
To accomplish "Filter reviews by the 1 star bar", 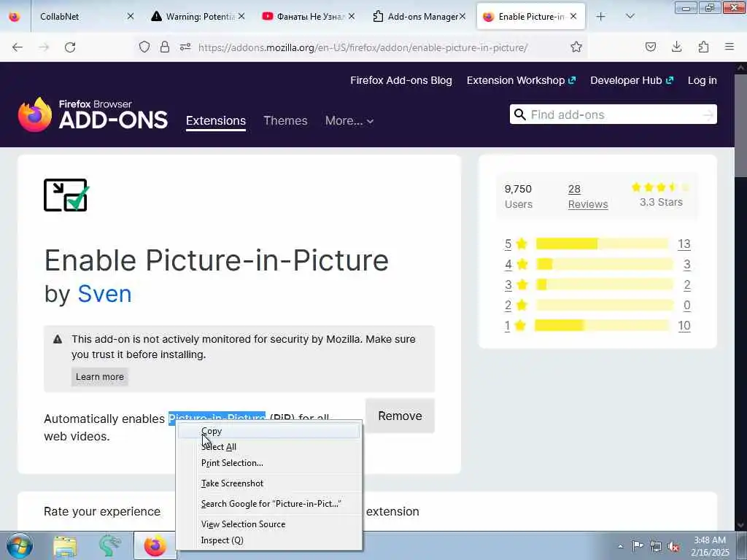I will [x=602, y=325].
